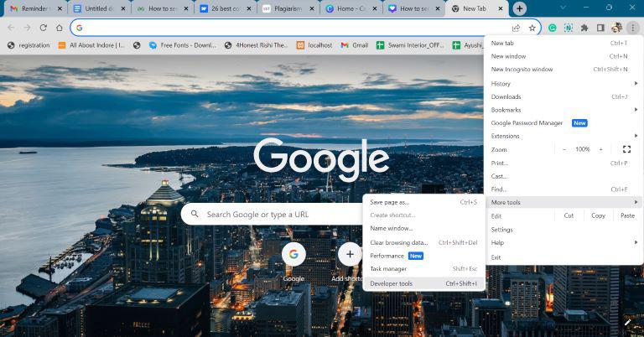Click Cut in the Edit row

click(x=569, y=216)
